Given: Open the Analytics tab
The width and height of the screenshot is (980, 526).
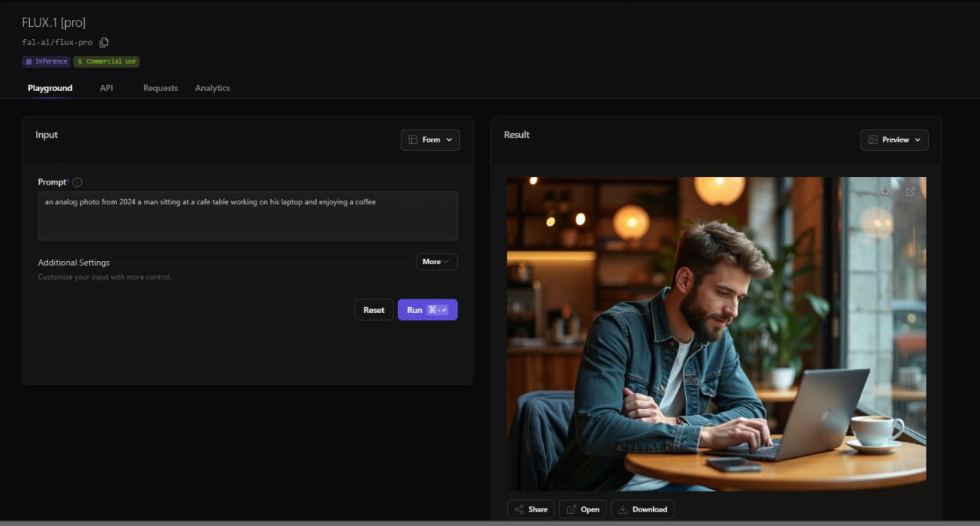Looking at the screenshot, I should pos(212,88).
